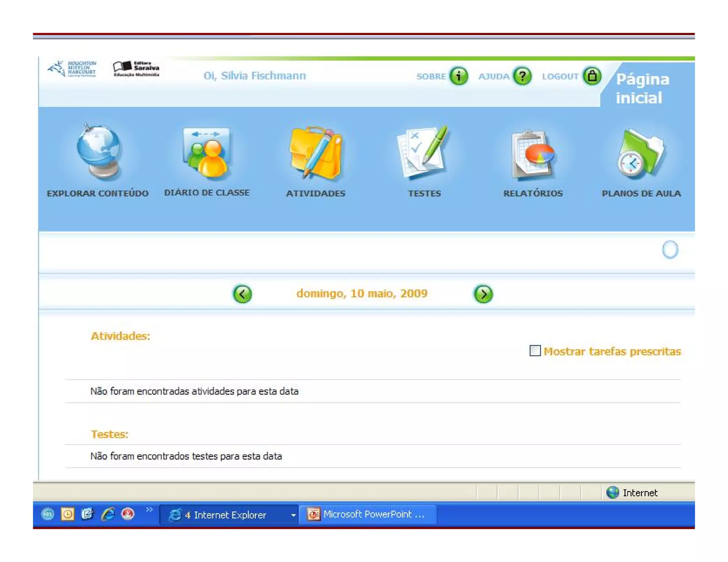
Task: Enable Mostrar tarefas prescritas checkbox
Action: pyautogui.click(x=535, y=351)
